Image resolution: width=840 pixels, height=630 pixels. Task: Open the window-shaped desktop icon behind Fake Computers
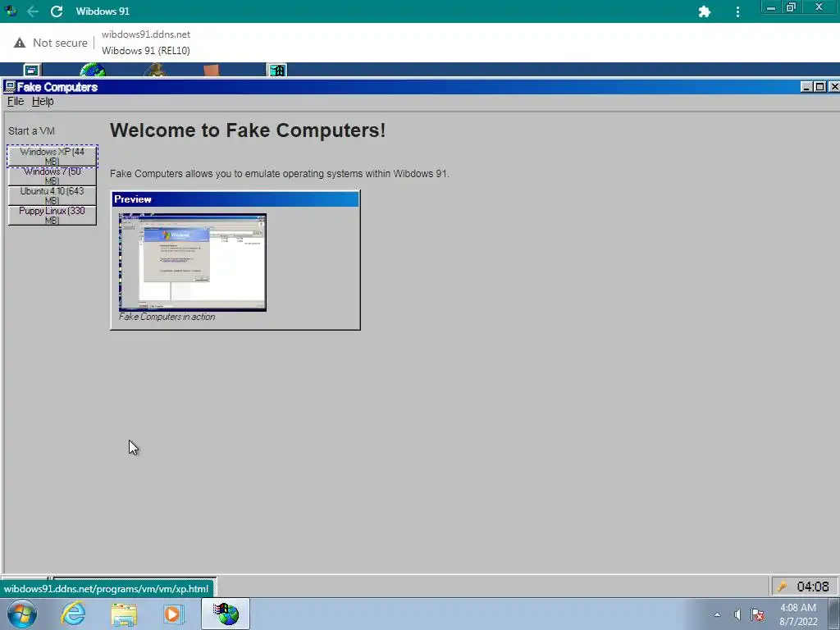pos(32,70)
